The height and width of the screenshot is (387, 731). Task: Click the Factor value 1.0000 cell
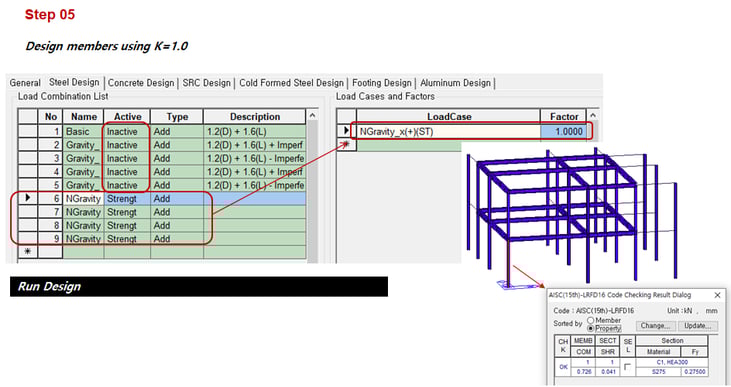(x=563, y=131)
